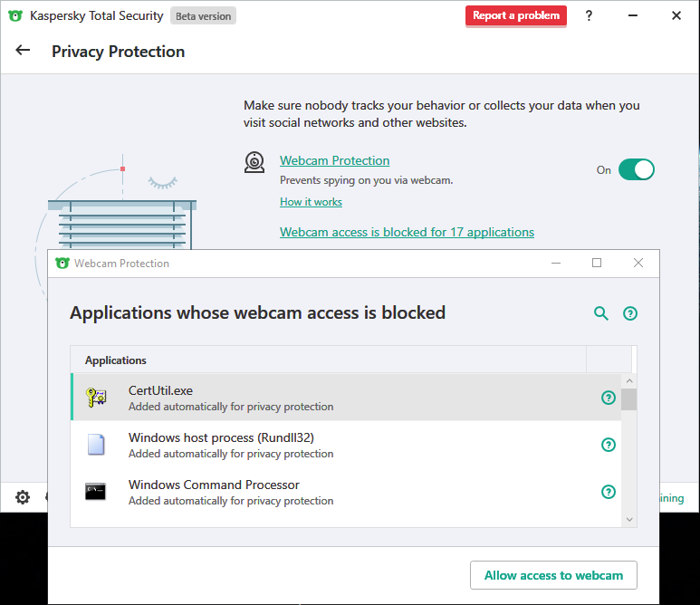
Task: Open the help icon beside the search magnifier
Action: click(630, 313)
